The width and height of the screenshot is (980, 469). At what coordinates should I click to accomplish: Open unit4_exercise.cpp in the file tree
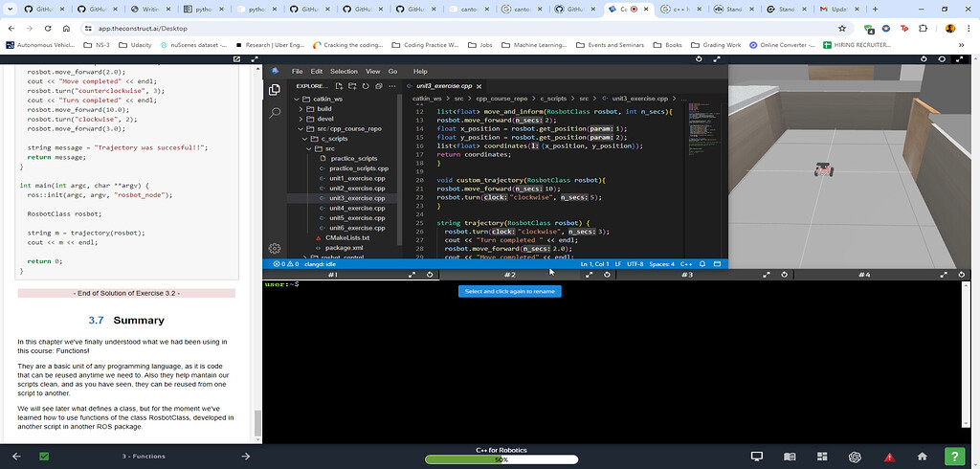[357, 208]
